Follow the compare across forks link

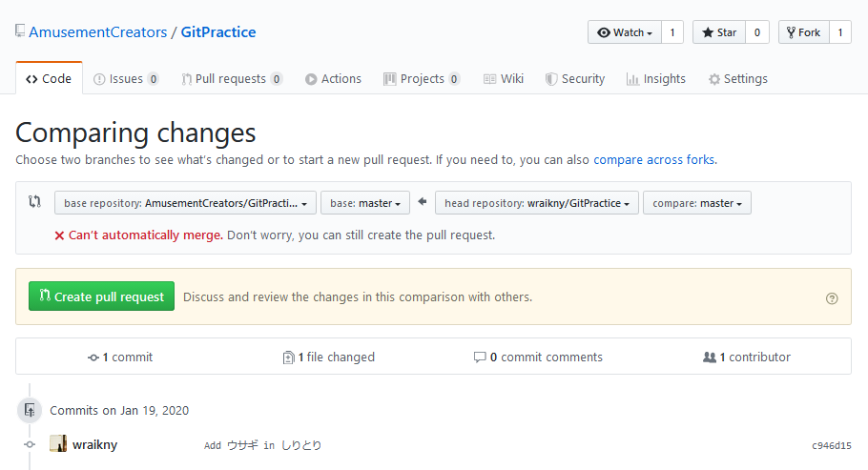pyautogui.click(x=654, y=159)
